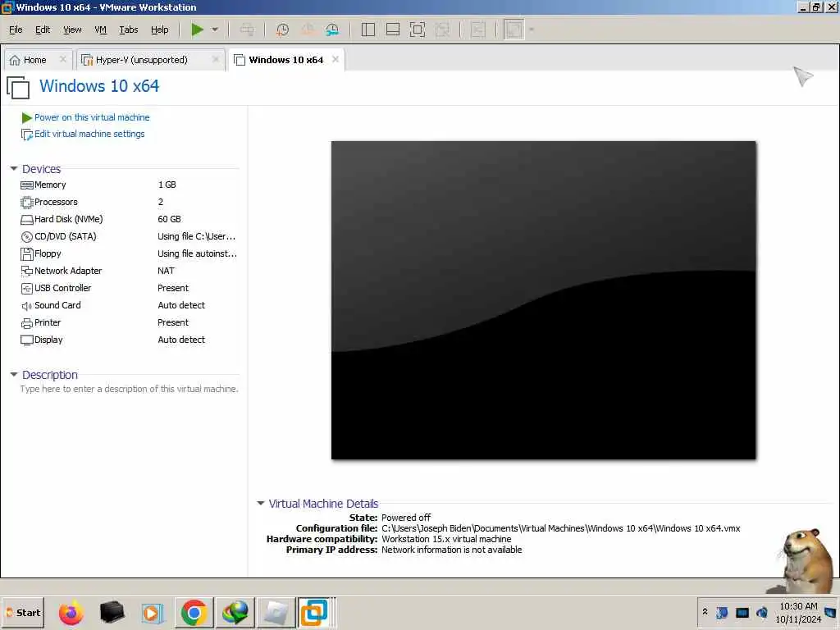Screen dimensions: 840x630
Task: Select the Floppy device row
Action: (129, 253)
